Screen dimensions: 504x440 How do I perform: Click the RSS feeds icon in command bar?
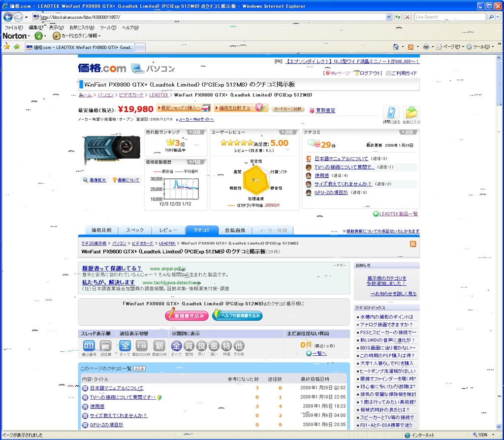(410, 47)
